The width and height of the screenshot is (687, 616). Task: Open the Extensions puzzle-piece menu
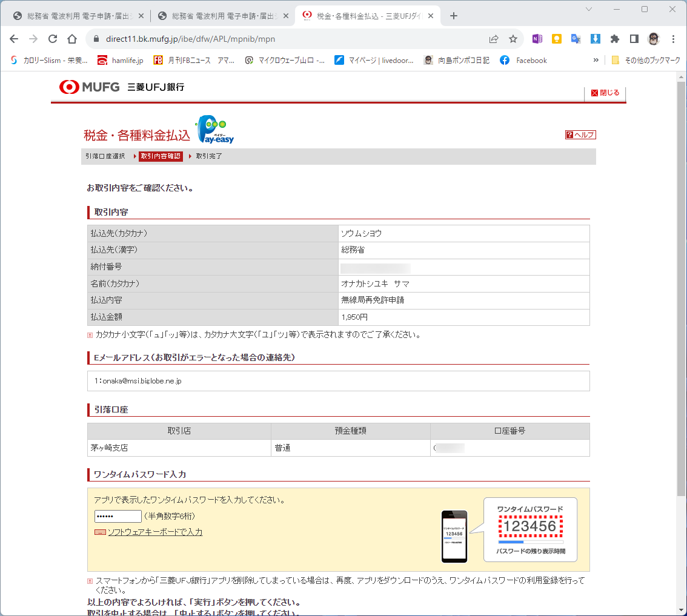[615, 39]
